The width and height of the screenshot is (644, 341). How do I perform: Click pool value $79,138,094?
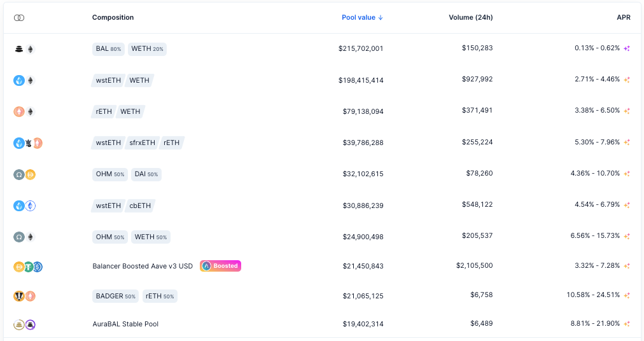363,112
